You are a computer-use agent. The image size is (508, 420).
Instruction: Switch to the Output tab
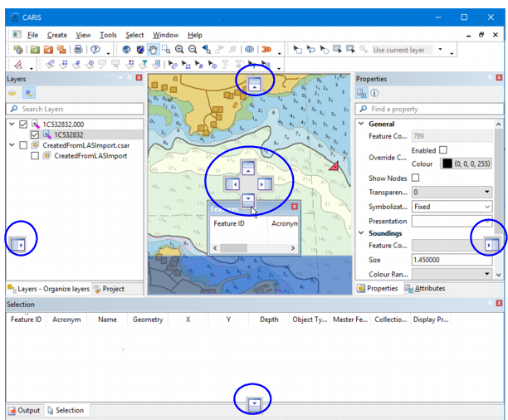tap(24, 410)
